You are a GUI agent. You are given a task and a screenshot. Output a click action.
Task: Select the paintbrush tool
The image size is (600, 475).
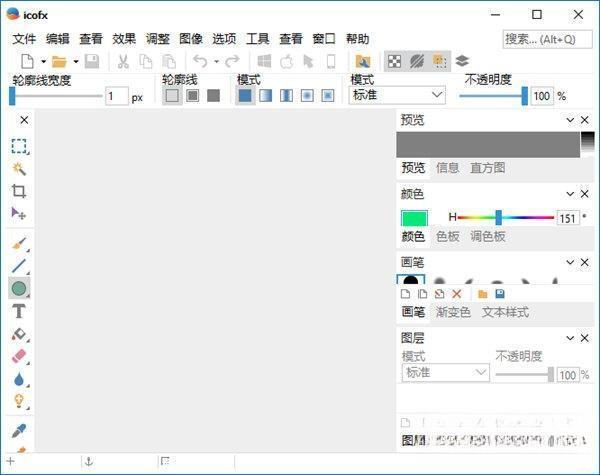19,244
